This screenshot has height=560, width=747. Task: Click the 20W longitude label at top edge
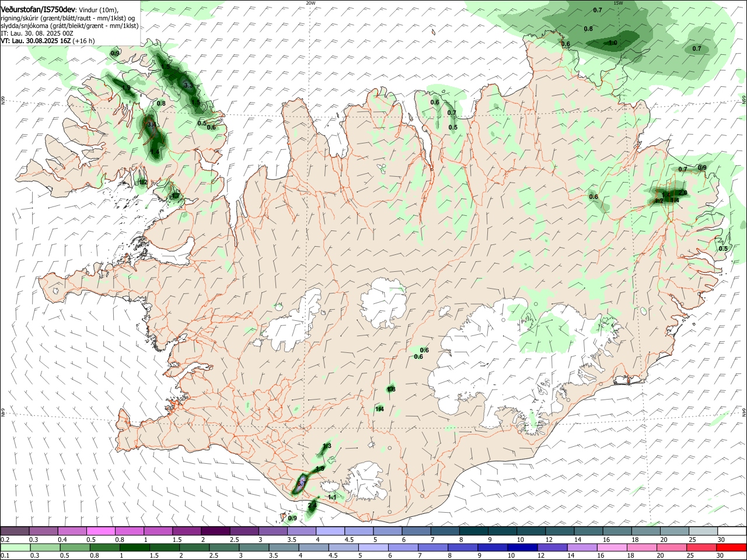310,2
